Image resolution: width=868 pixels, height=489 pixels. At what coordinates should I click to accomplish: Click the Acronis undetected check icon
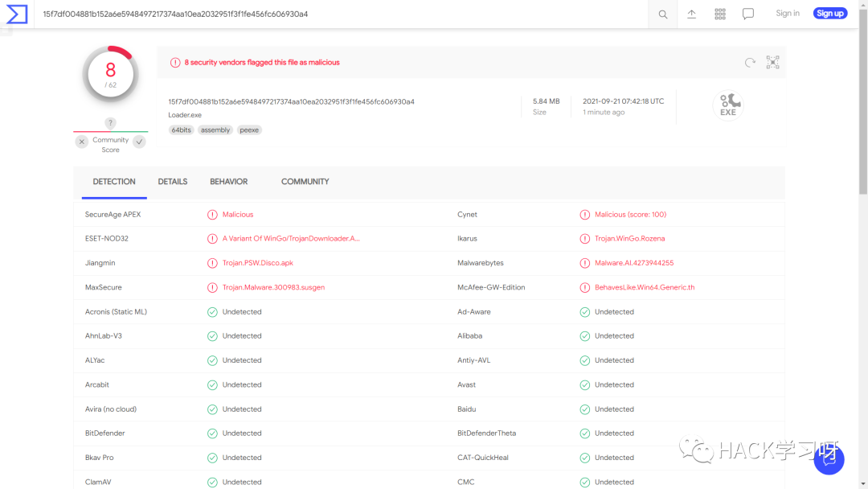pos(212,312)
